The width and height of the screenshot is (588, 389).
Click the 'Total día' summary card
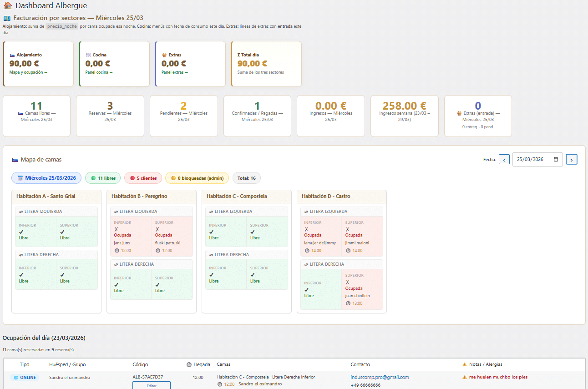(x=266, y=64)
